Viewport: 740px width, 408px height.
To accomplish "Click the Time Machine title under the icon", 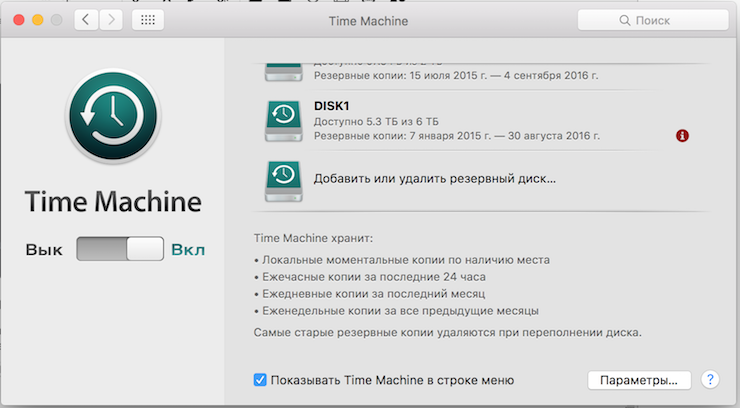I will pos(113,202).
